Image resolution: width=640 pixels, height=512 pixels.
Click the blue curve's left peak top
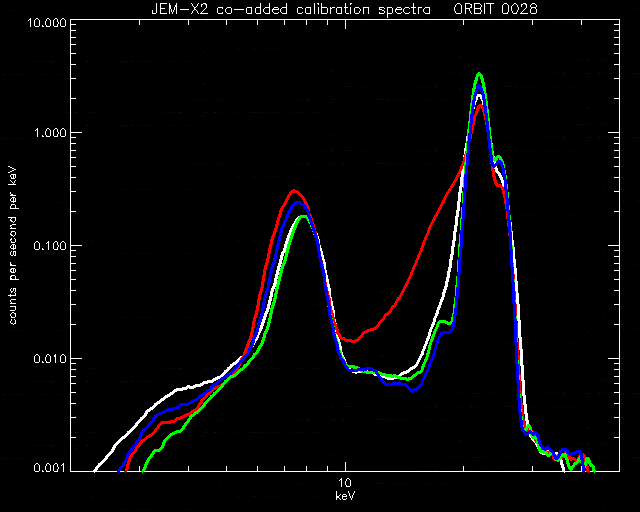point(298,203)
